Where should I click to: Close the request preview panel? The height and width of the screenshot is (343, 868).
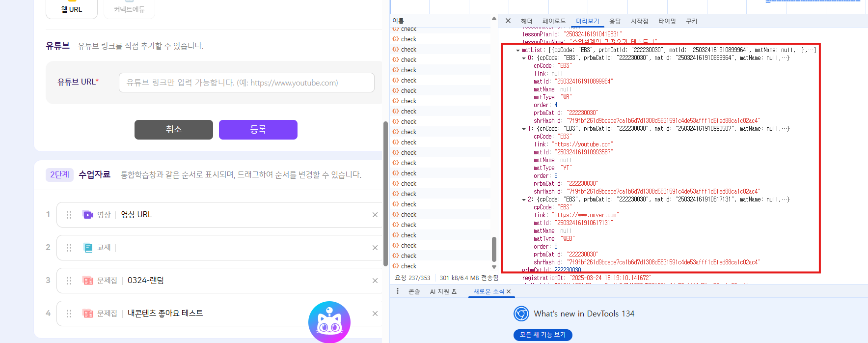[508, 21]
